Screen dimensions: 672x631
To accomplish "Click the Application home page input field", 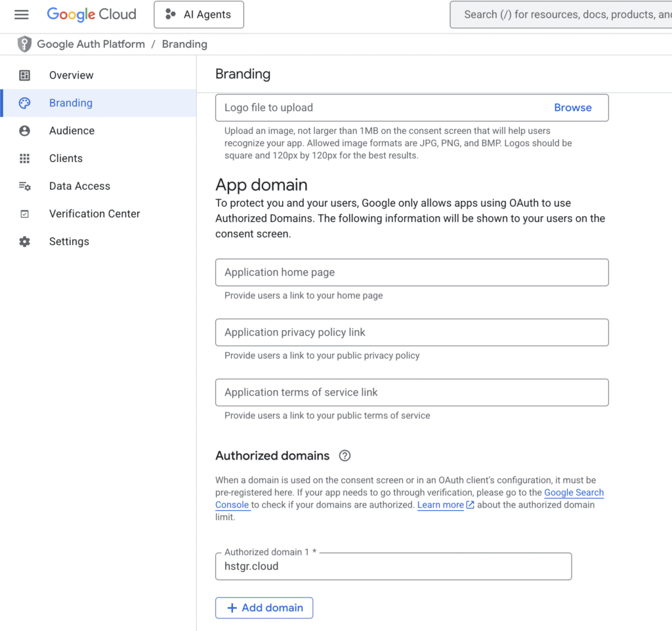I will (411, 272).
